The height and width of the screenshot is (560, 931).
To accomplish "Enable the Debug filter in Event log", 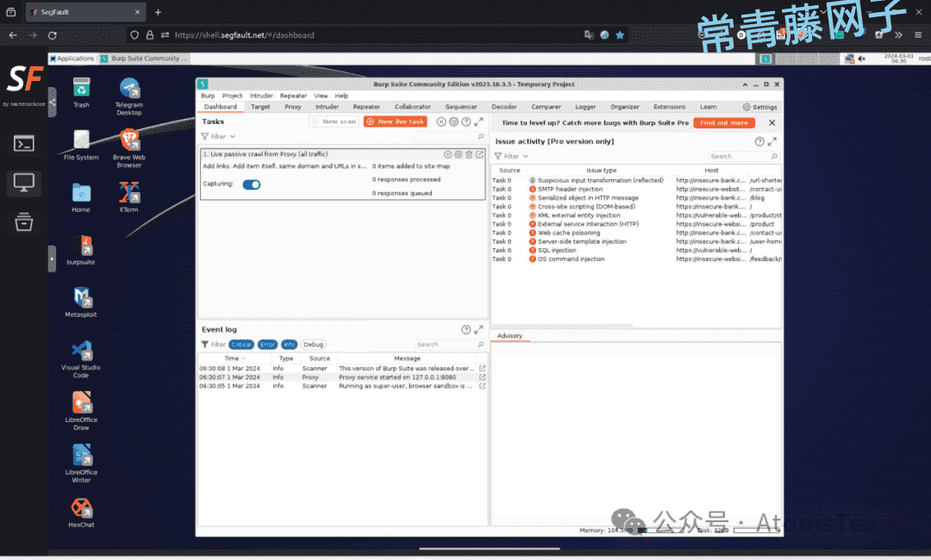I will [314, 345].
